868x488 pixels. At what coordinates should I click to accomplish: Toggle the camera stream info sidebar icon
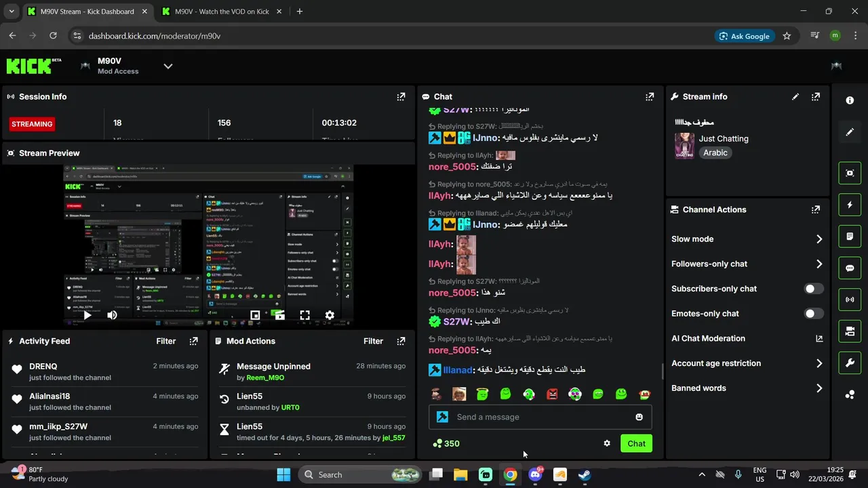(850, 331)
